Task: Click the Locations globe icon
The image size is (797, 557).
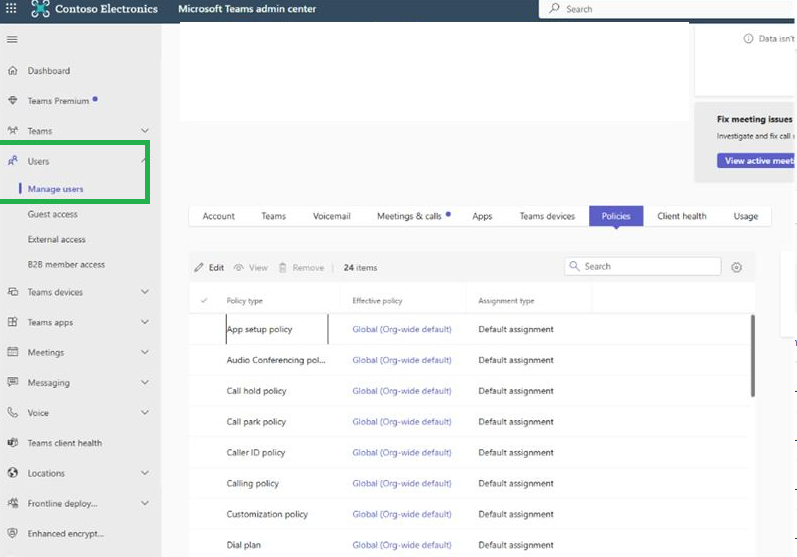Action: click(13, 473)
